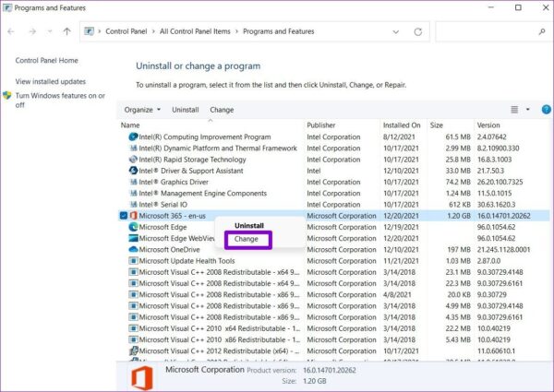This screenshot has width=554, height=392.
Task: Click the Back arrow navigation icon
Action: point(11,31)
